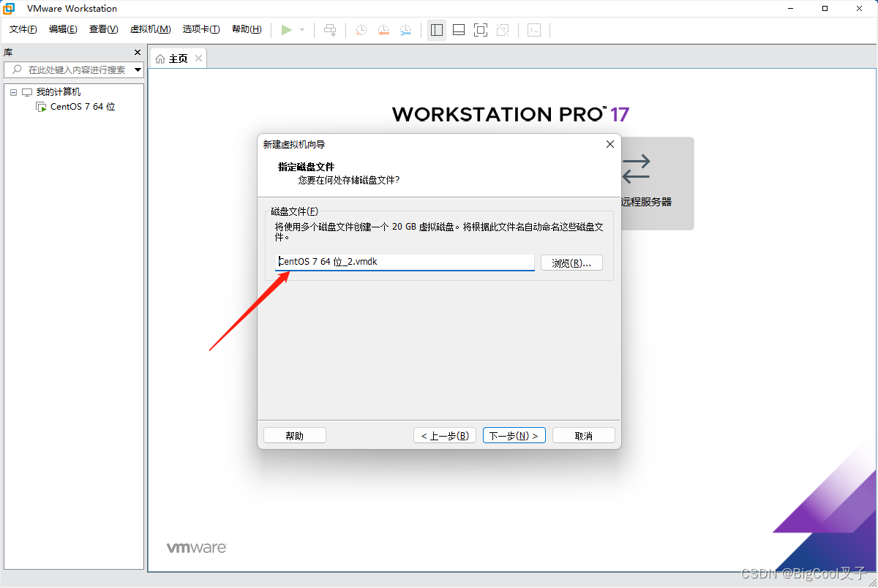Click the full screen mode icon
This screenshot has height=588, width=878.
[481, 30]
